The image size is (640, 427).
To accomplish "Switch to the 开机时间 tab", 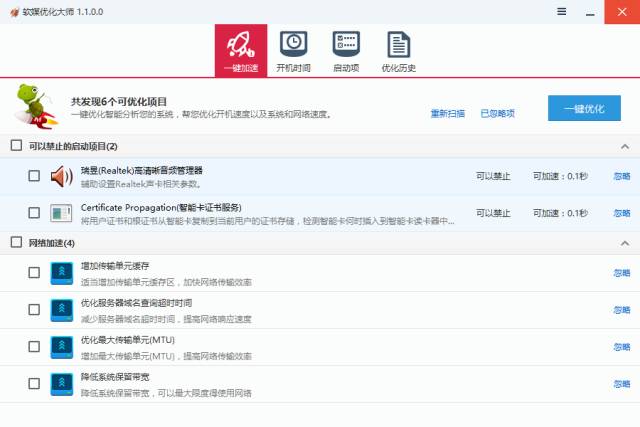I will 293,50.
